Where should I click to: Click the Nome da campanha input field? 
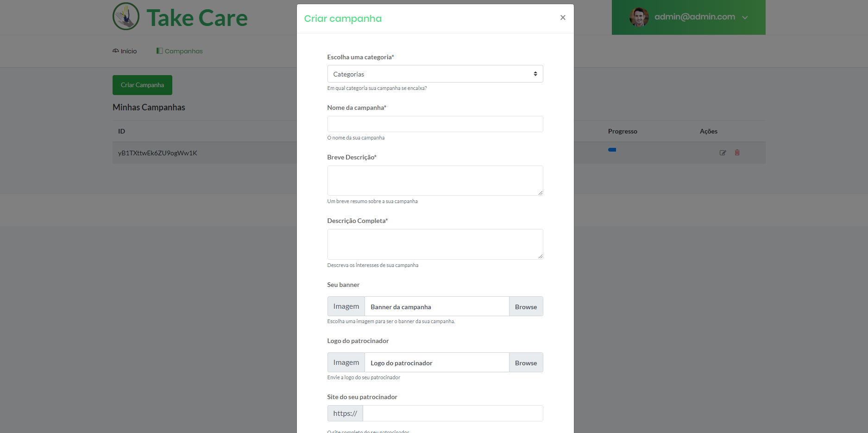click(435, 124)
